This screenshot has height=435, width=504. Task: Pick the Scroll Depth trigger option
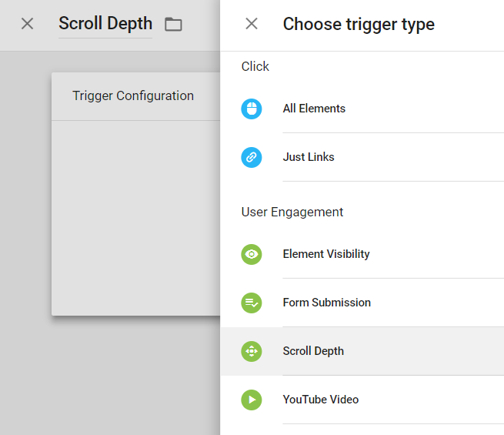(313, 351)
